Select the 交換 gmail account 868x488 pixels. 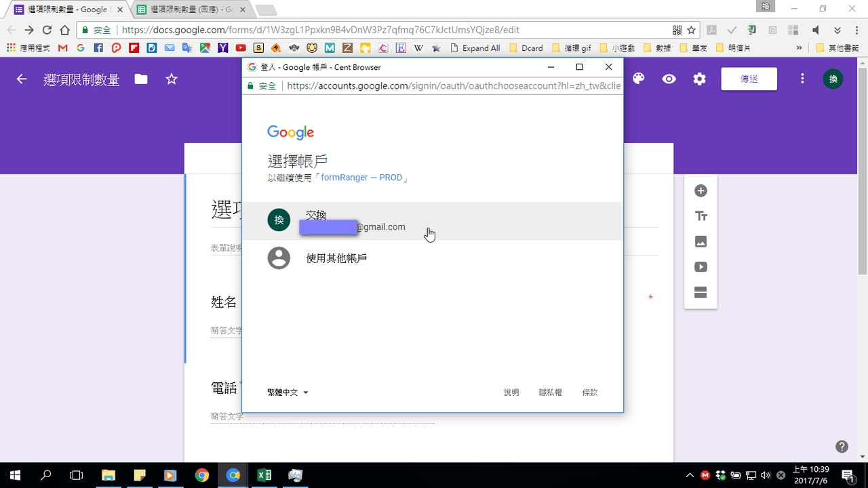[x=433, y=221]
